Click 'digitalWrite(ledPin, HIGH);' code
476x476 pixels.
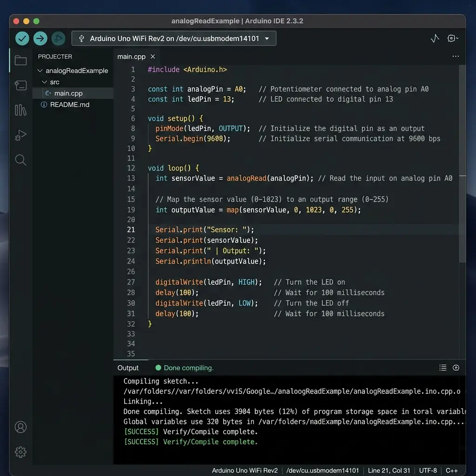coord(209,282)
